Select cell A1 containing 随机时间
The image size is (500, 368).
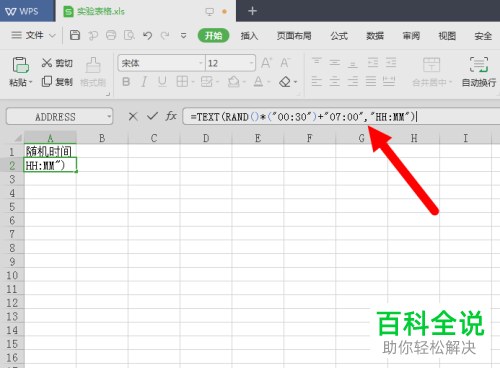(50, 151)
